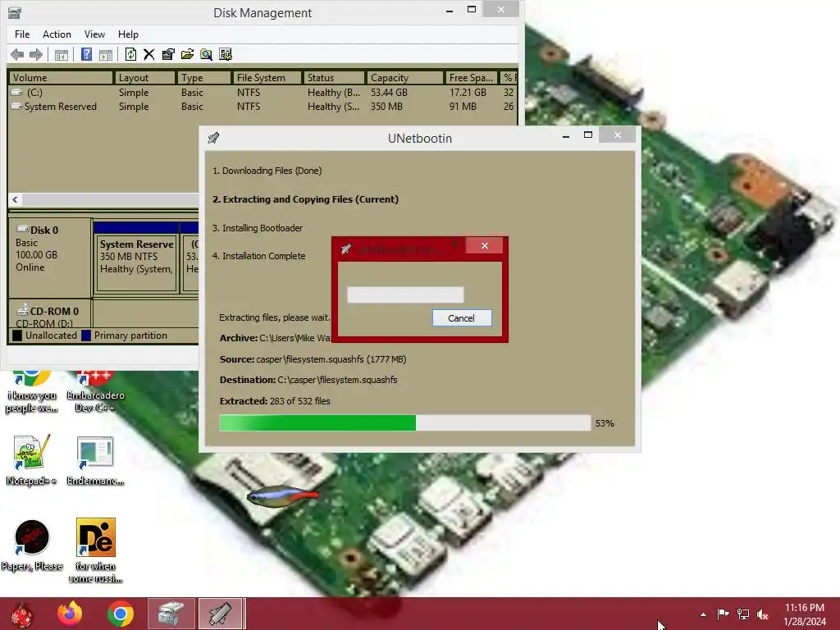Click the Destination path line
Image resolution: width=840 pixels, height=630 pixels.
pos(308,380)
